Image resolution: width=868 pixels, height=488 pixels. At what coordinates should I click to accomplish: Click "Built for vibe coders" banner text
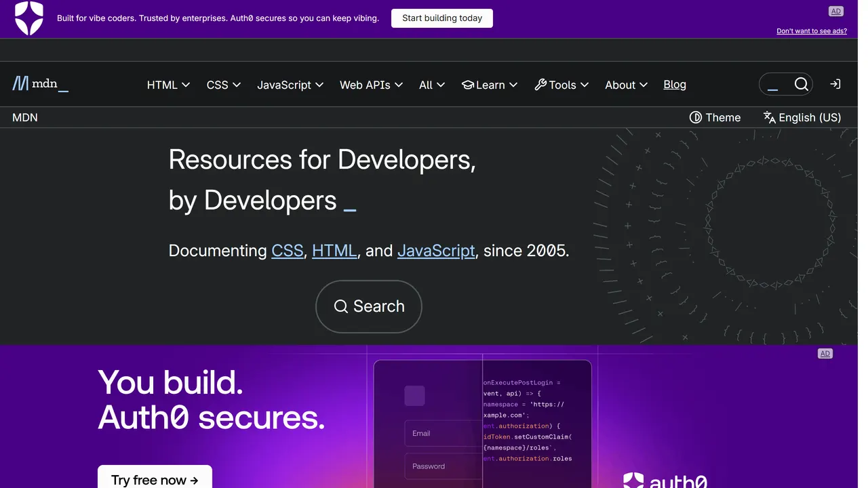pos(96,18)
